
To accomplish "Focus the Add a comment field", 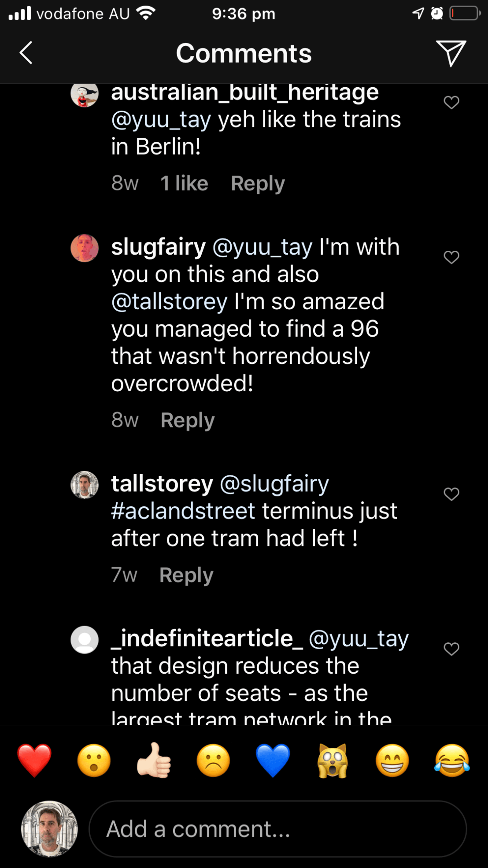I will tap(277, 829).
